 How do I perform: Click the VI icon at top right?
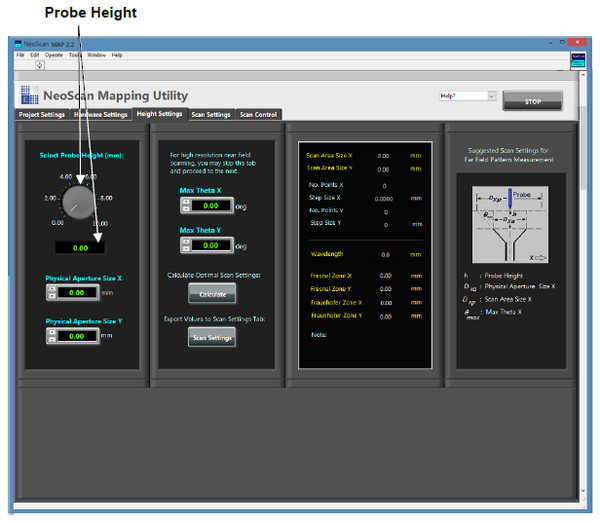[578, 59]
